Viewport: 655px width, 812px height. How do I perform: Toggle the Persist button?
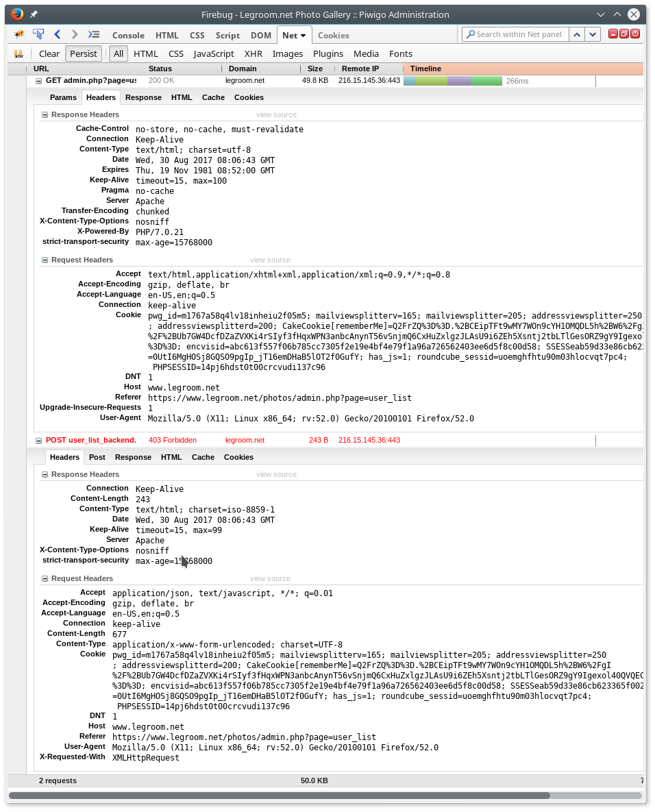pos(84,54)
